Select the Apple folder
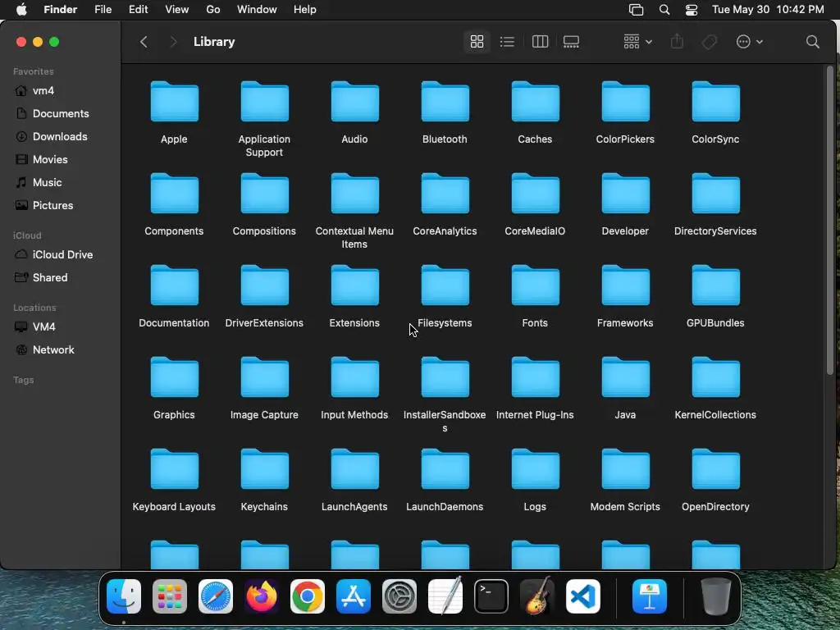The width and height of the screenshot is (840, 630). coord(174,102)
